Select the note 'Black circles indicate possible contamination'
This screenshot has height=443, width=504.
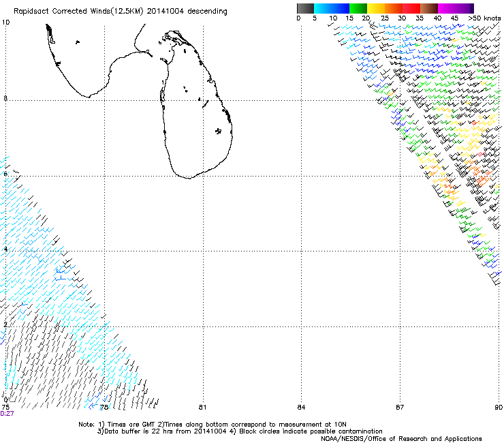pos(311,431)
